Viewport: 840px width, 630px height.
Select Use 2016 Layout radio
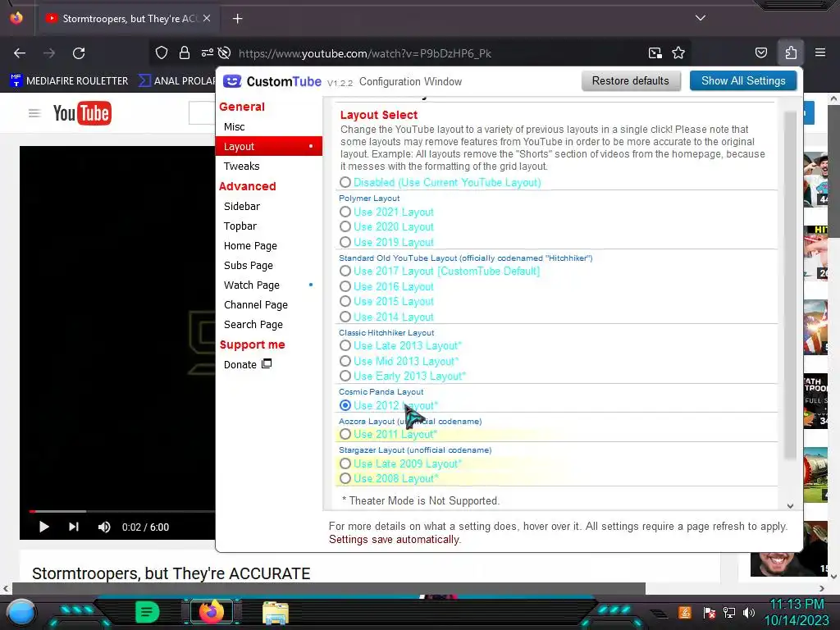point(345,286)
